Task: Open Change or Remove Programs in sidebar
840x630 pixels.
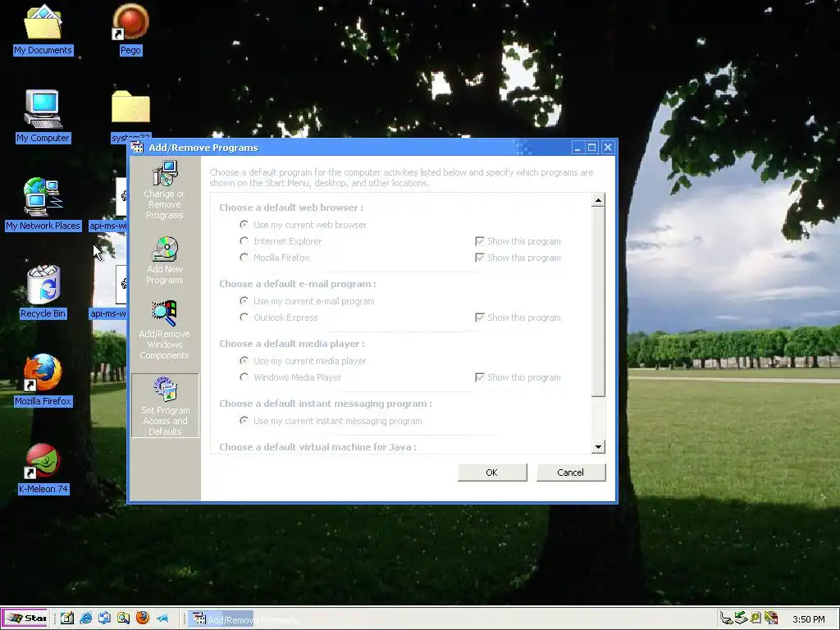Action: coord(164,190)
